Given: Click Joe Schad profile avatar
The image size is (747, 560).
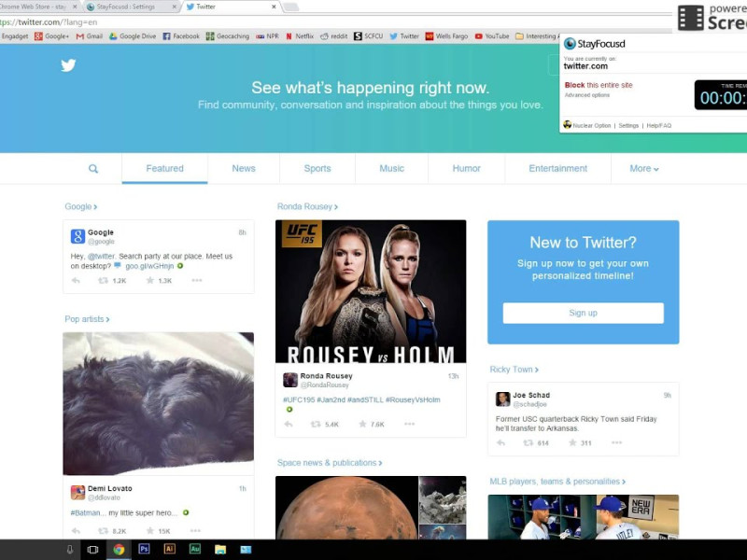Looking at the screenshot, I should tap(502, 399).
